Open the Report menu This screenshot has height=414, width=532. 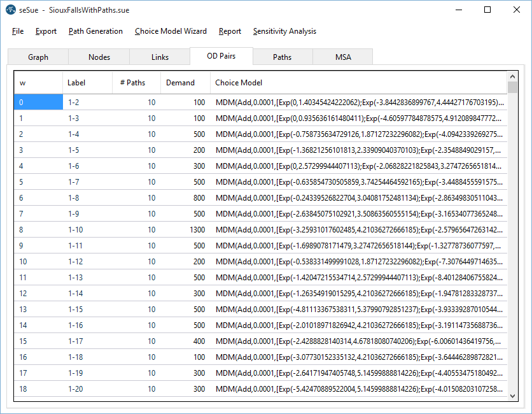click(x=230, y=31)
